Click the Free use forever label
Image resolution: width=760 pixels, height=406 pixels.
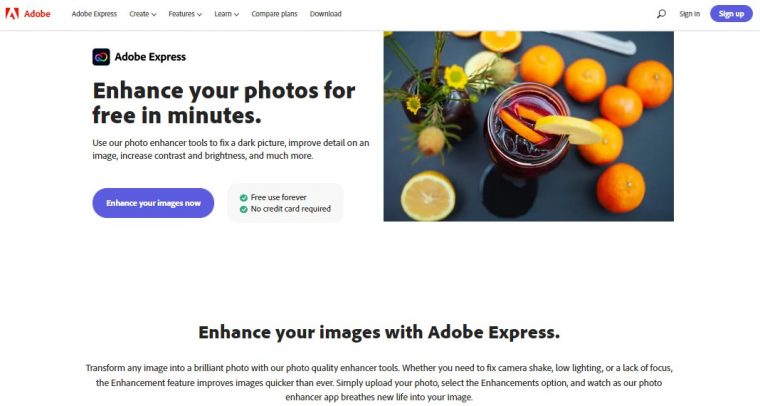(x=278, y=198)
